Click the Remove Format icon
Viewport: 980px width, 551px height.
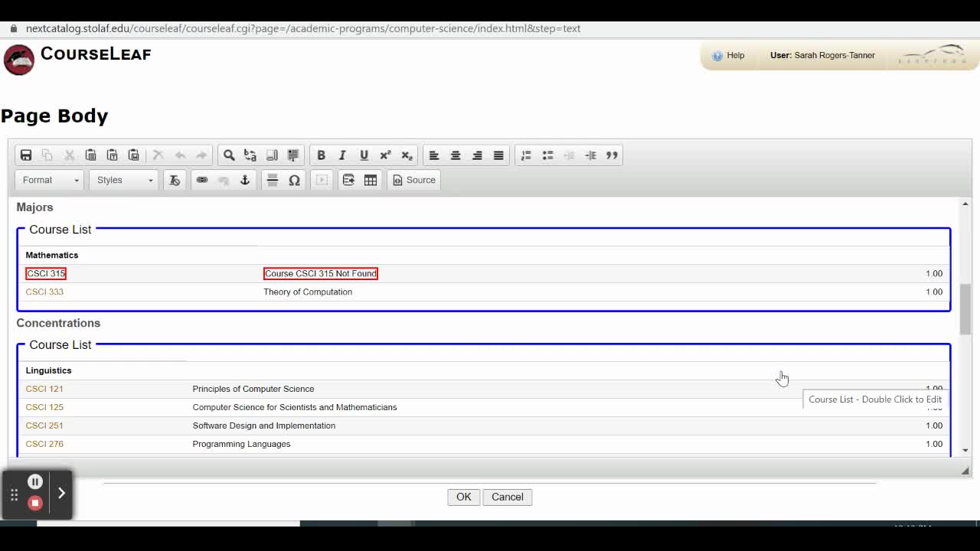click(175, 180)
